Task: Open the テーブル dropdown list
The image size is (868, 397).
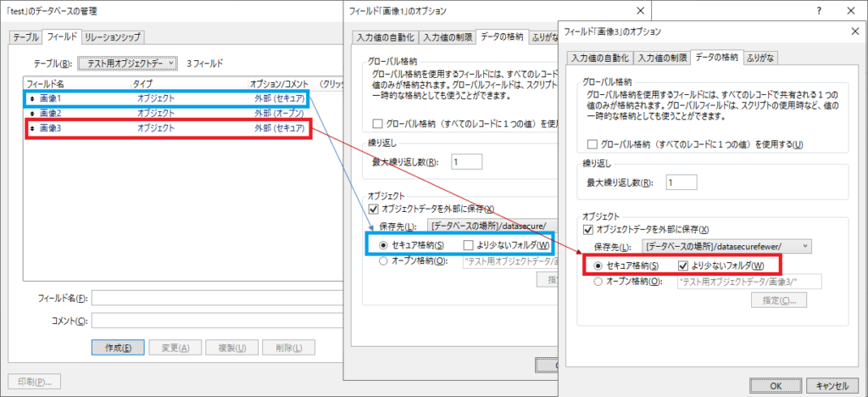Action: 128,63
